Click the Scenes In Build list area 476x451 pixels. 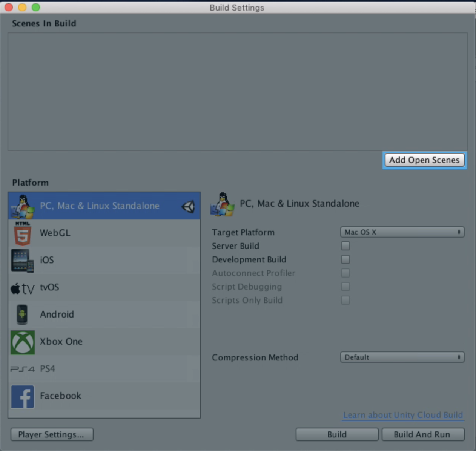pos(238,92)
